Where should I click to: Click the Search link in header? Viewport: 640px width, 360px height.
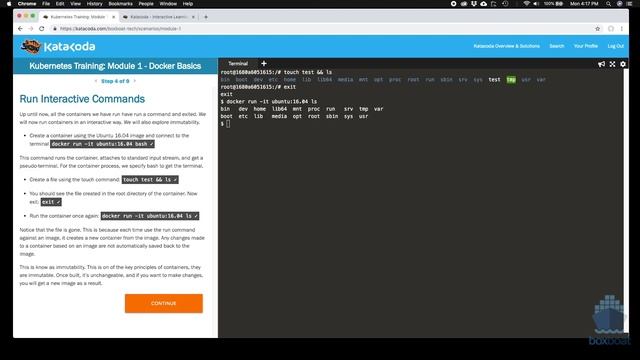(556, 46)
